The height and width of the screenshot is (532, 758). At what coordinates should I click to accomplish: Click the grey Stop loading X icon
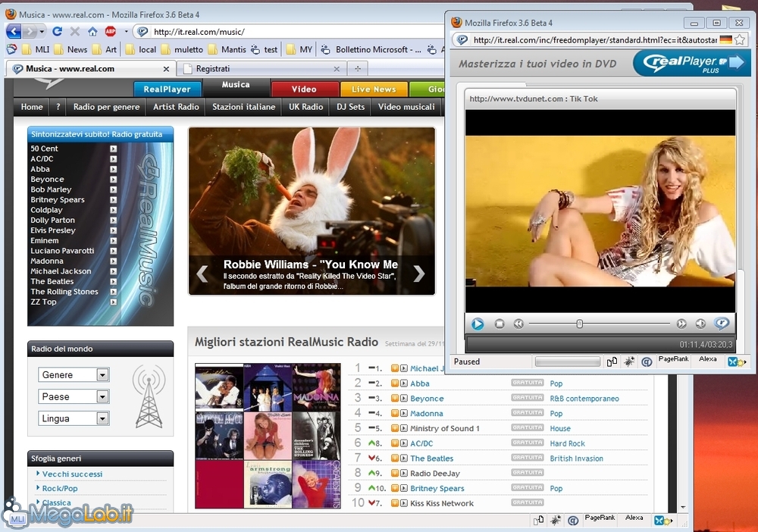[75, 32]
